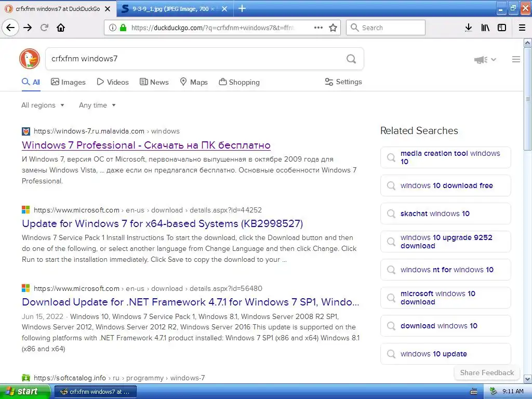
Task: Click favicon of the .NET Framework result
Action: tap(26, 288)
